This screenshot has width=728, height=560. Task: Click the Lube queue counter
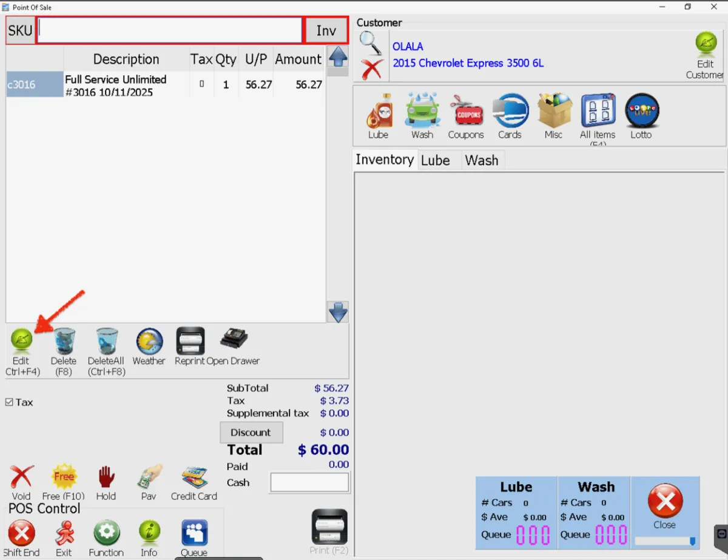[533, 535]
